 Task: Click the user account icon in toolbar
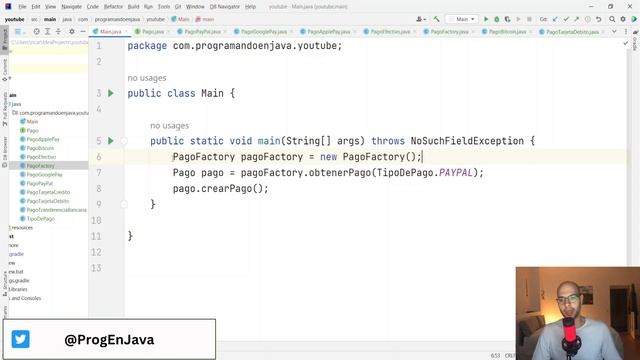pos(420,19)
